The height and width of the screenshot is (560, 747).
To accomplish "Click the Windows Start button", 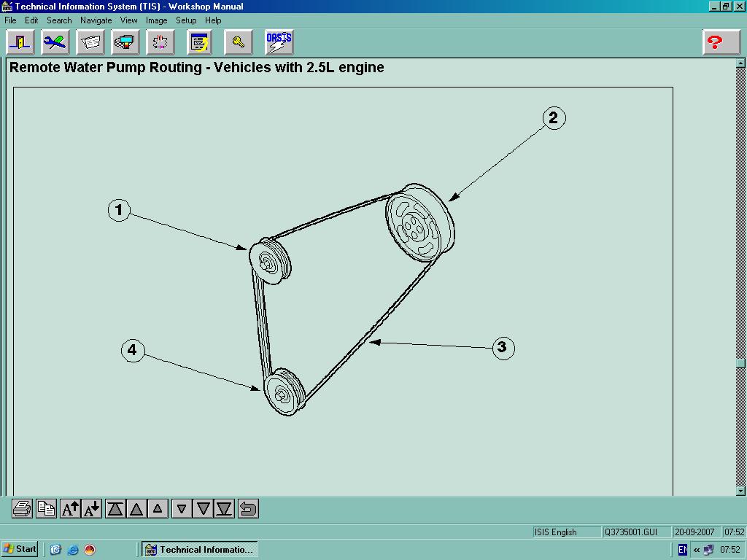I will [20, 549].
